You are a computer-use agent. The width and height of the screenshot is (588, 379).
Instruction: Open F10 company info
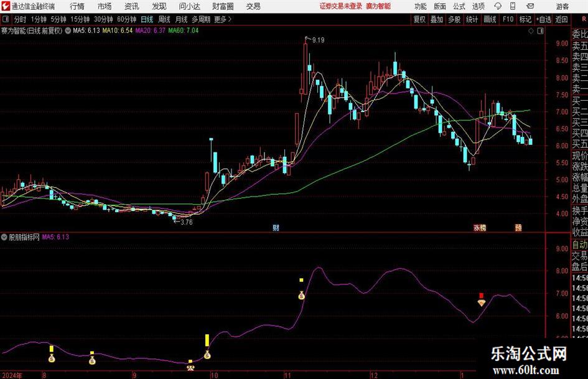[x=508, y=19]
